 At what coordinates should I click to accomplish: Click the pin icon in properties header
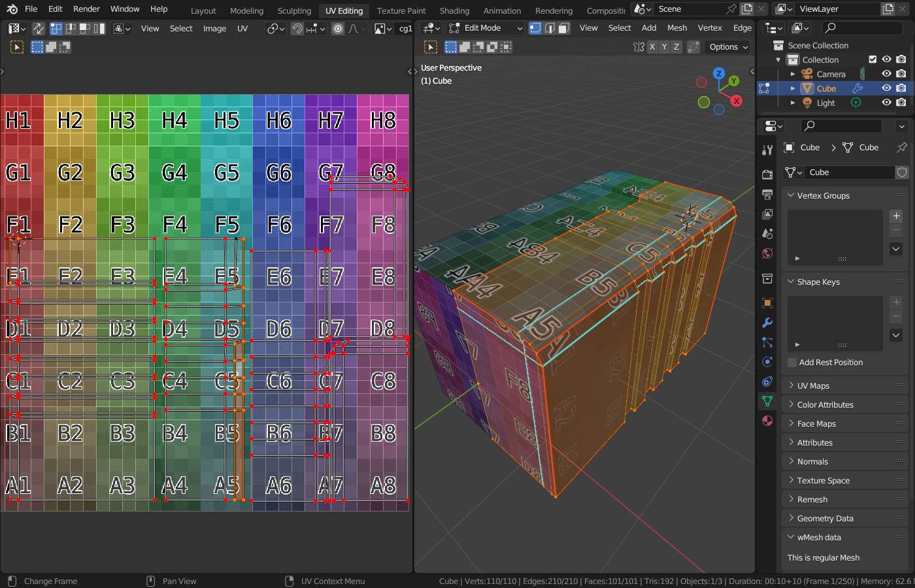pyautogui.click(x=901, y=148)
